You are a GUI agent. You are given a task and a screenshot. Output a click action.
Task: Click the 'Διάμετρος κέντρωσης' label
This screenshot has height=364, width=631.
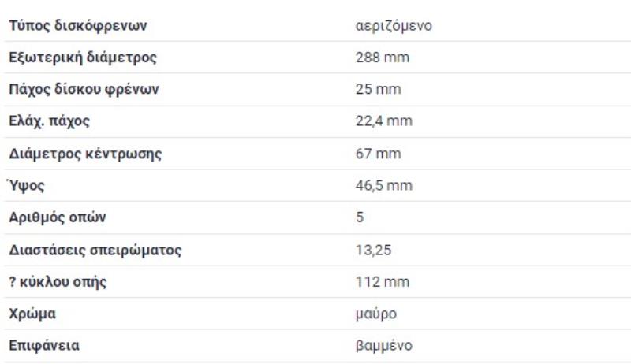point(85,154)
